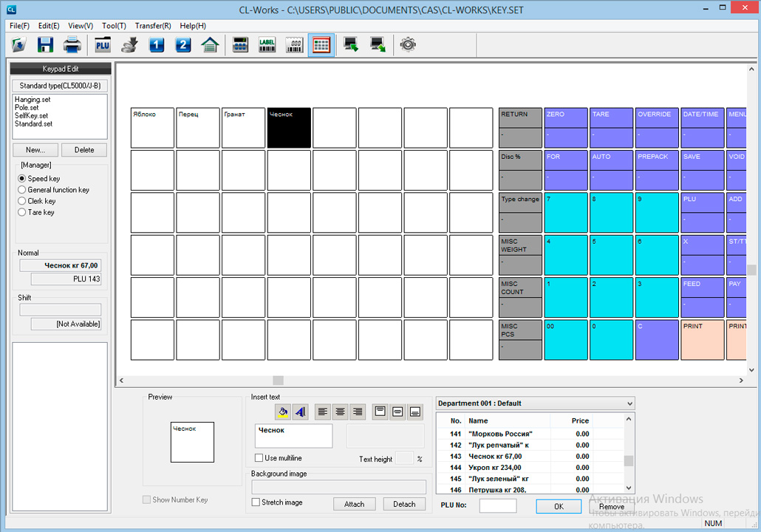This screenshot has height=532, width=761.
Task: Select the General function key radio button
Action: pos(22,190)
